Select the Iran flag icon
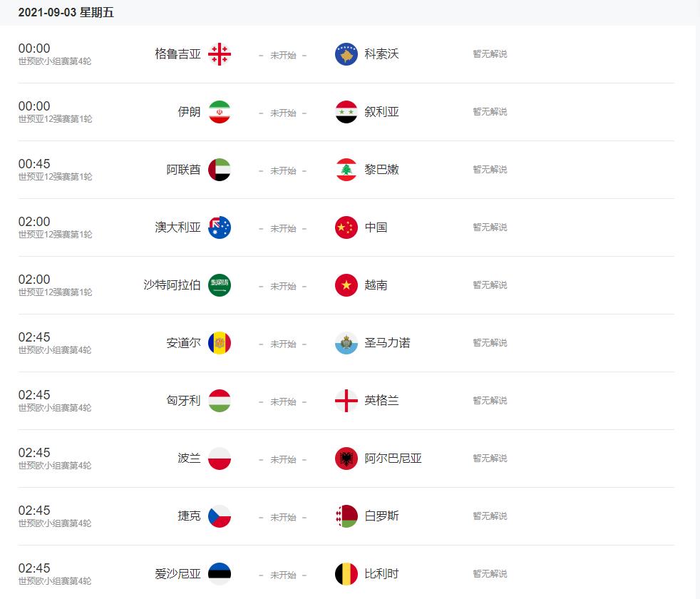700x599 pixels. coord(219,112)
